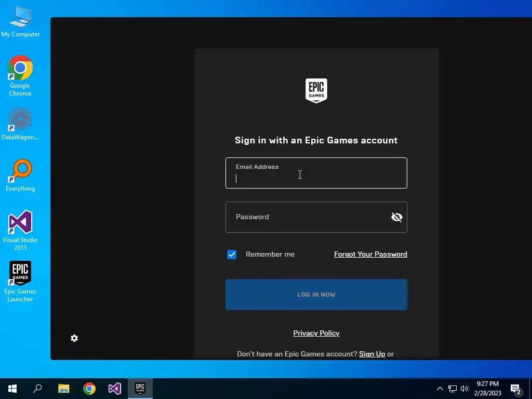Click the Email Address input field
532x399 pixels.
click(x=316, y=173)
